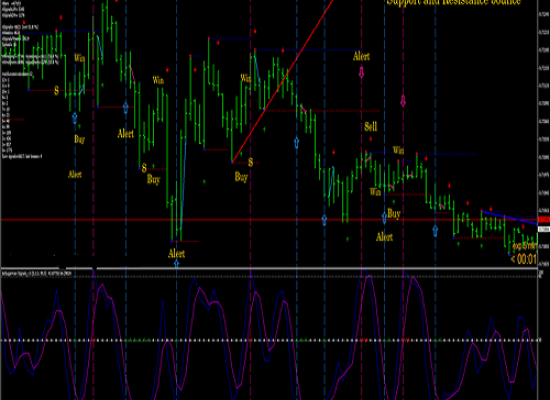The width and height of the screenshot is (550, 400).
Task: Click the oscillator indicator name label
Action: (x=36, y=273)
